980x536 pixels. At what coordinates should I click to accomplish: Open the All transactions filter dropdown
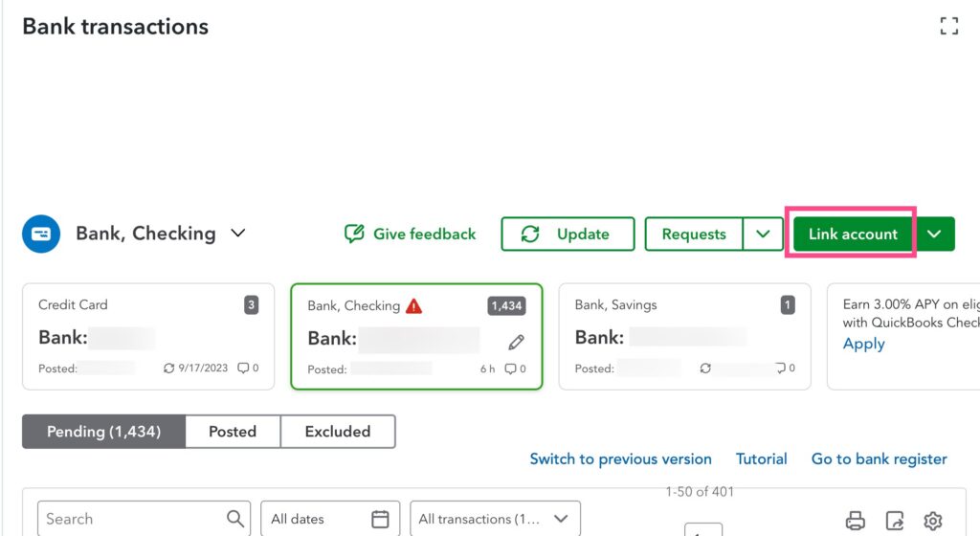(495, 519)
